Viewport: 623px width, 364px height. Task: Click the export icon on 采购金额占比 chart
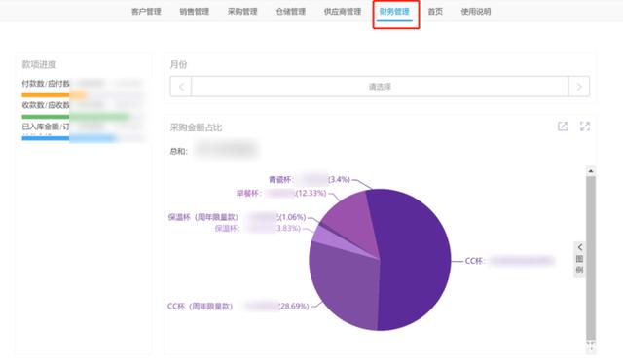click(x=563, y=127)
